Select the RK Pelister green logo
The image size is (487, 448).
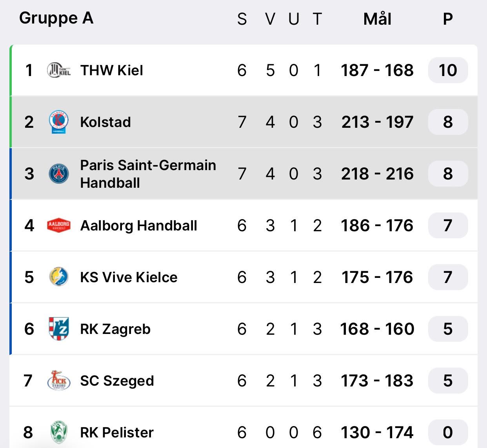[59, 432]
